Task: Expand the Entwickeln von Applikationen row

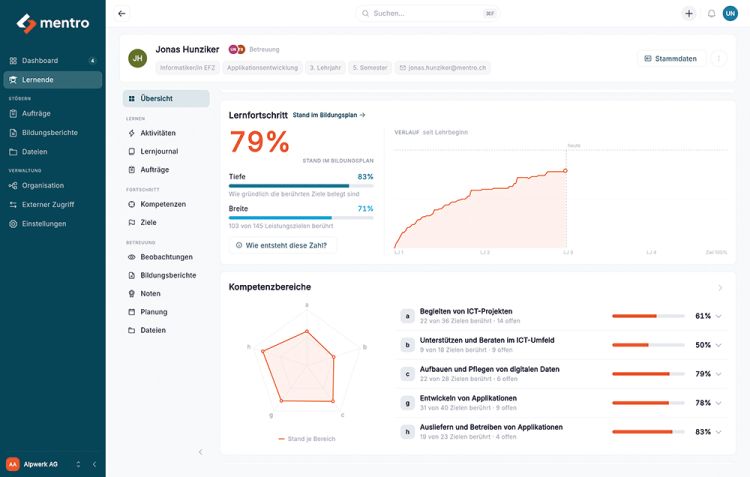Action: coord(718,403)
